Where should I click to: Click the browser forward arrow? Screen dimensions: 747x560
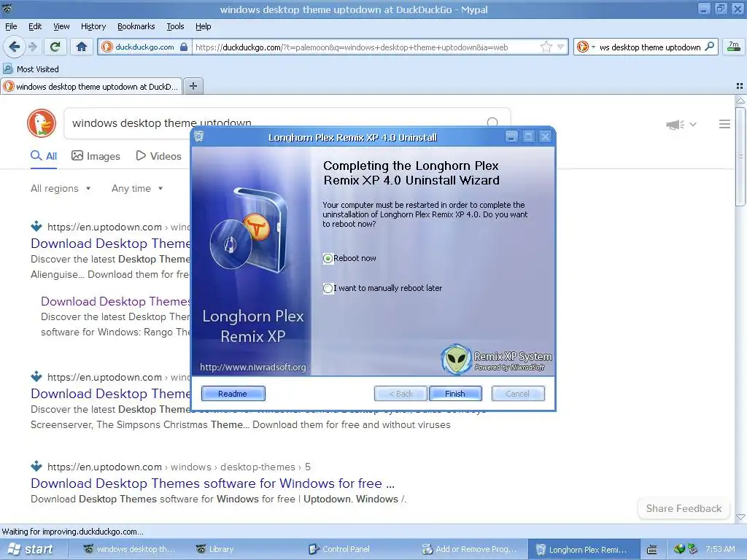(32, 47)
